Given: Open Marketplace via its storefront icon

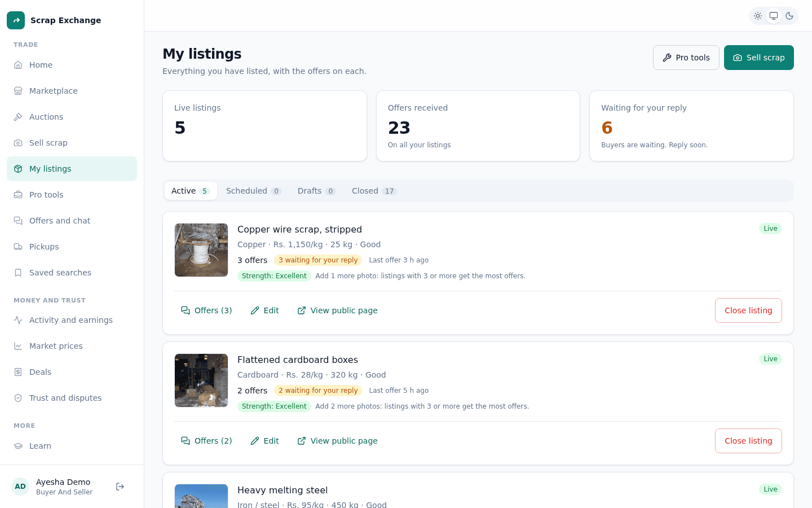Looking at the screenshot, I should pyautogui.click(x=18, y=91).
